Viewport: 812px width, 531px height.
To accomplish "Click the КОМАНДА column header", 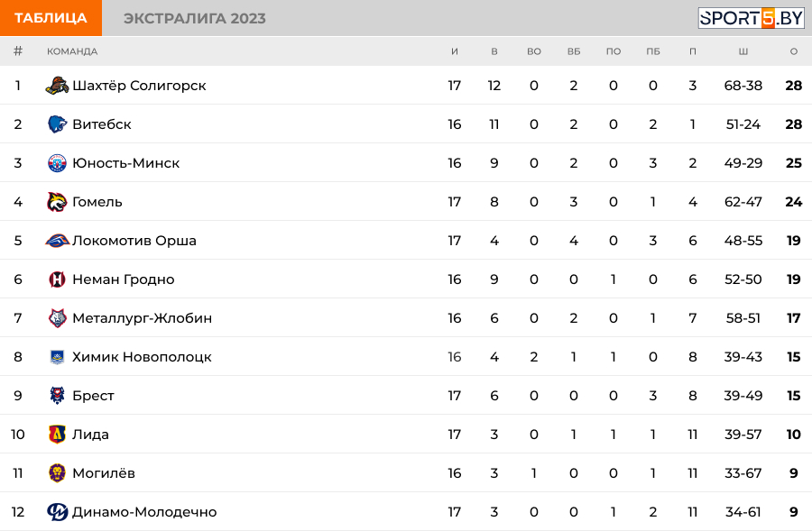I will [72, 51].
